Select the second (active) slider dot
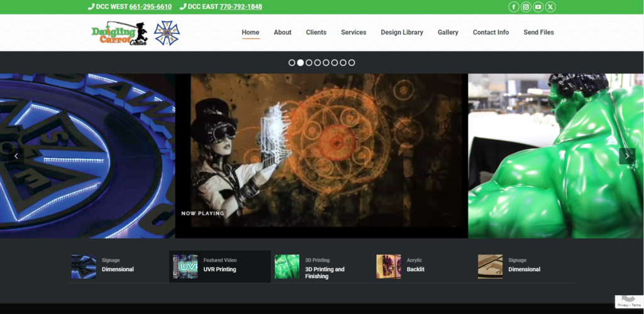Viewport: 644px width, 314px height. coord(300,62)
